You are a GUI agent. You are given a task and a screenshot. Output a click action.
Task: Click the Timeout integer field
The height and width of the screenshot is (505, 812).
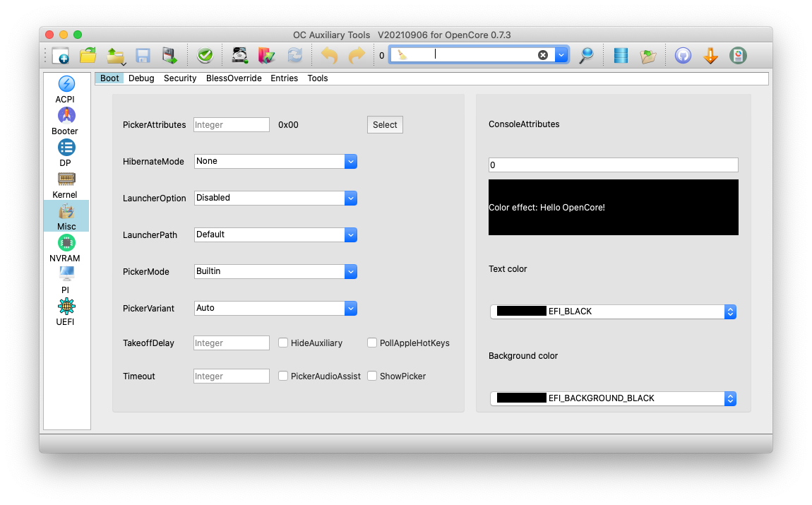tap(232, 376)
